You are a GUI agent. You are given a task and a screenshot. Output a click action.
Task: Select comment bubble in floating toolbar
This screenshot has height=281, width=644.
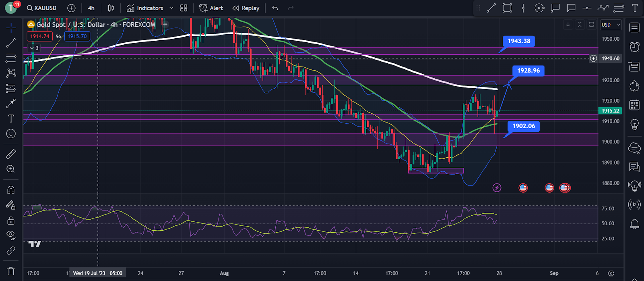pyautogui.click(x=571, y=8)
